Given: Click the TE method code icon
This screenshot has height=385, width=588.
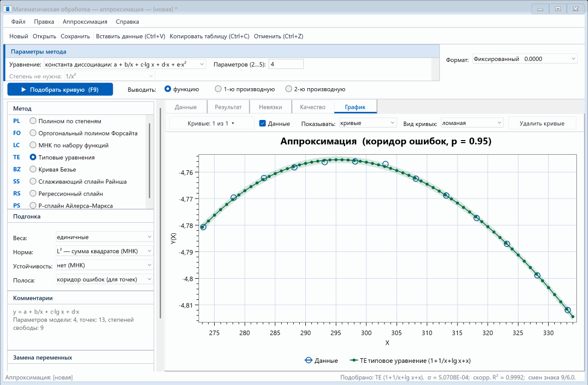Looking at the screenshot, I should click(17, 157).
